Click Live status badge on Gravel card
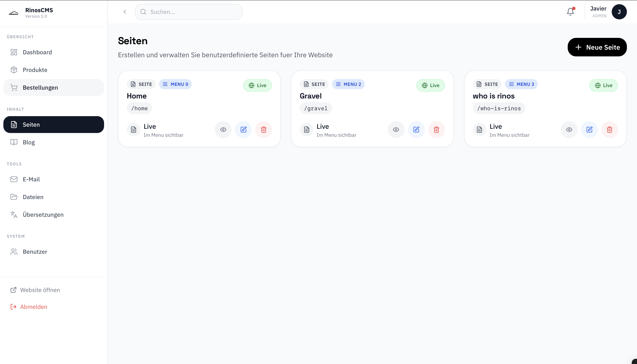 coord(431,85)
